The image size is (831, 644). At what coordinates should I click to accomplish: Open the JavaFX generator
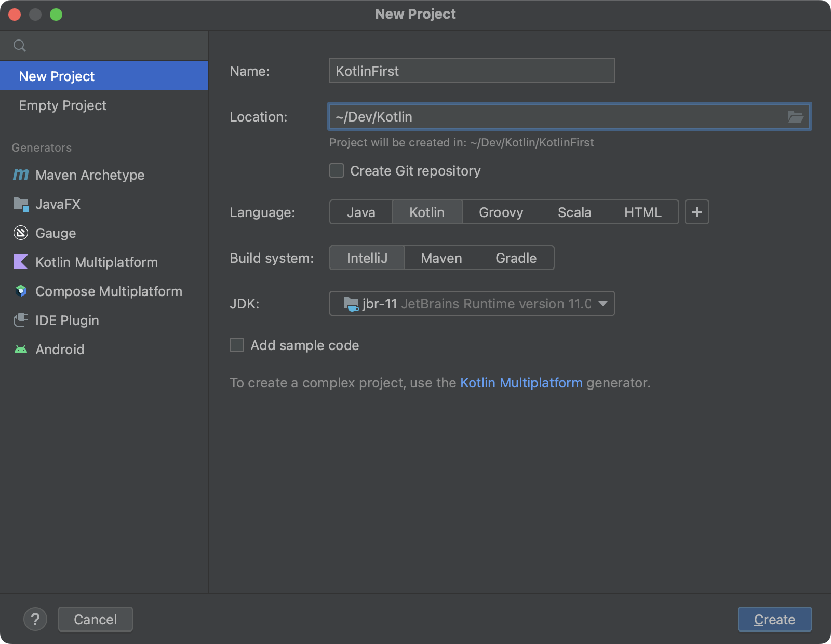point(104,204)
